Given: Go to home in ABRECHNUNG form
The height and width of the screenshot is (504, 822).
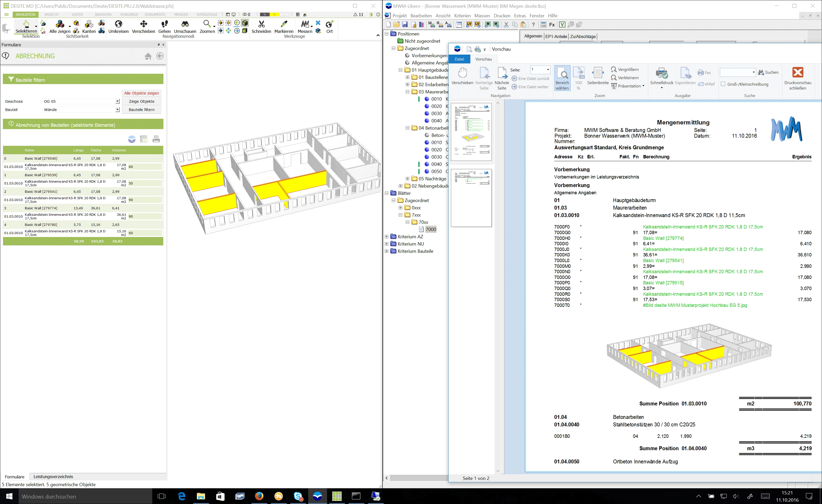Looking at the screenshot, I should (148, 56).
